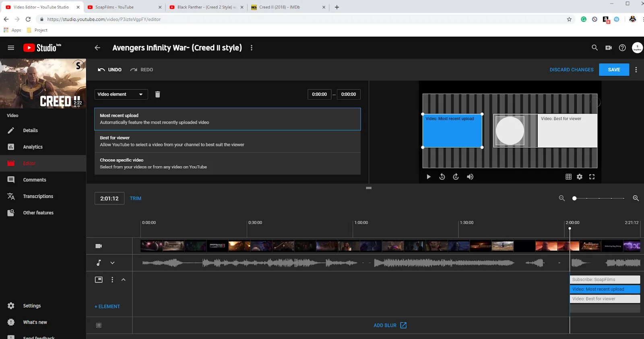Click the video track camera icon
Viewport: 644px width, 339px height.
[99, 246]
